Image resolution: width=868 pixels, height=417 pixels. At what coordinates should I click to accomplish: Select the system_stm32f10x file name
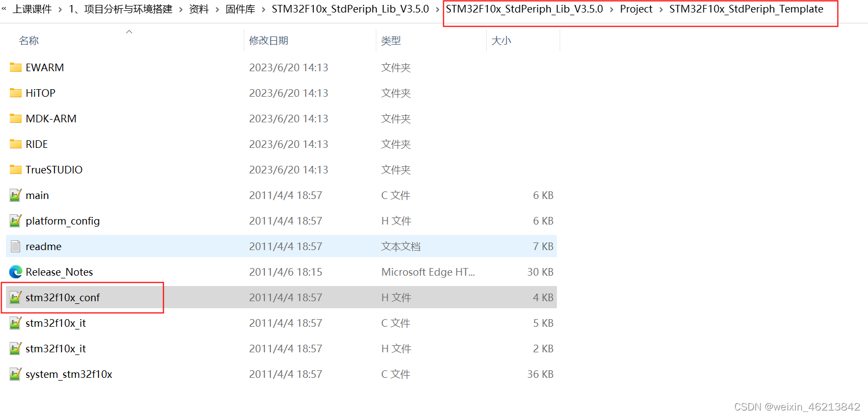click(69, 374)
